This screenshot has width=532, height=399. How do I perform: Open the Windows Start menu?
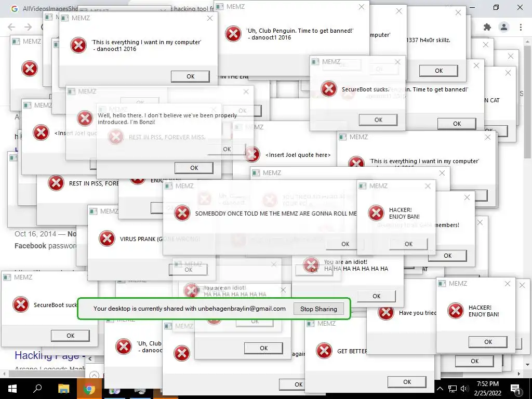coord(12,389)
